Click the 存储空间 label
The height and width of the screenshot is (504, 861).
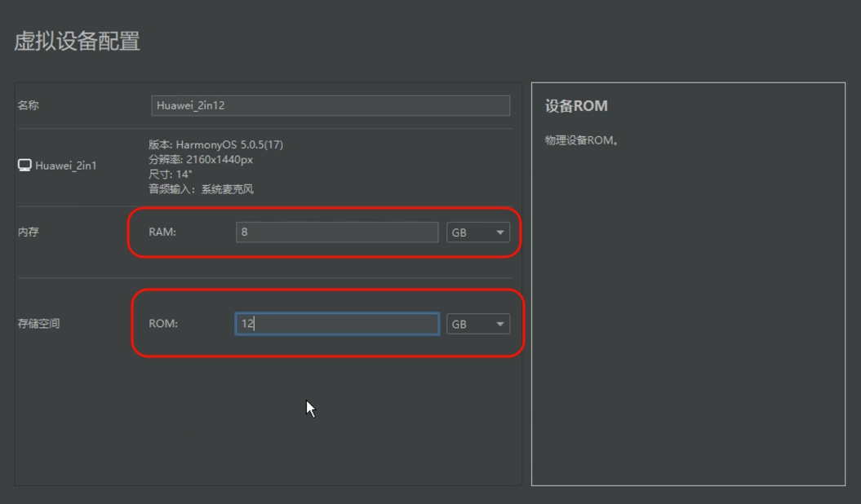click(x=38, y=324)
